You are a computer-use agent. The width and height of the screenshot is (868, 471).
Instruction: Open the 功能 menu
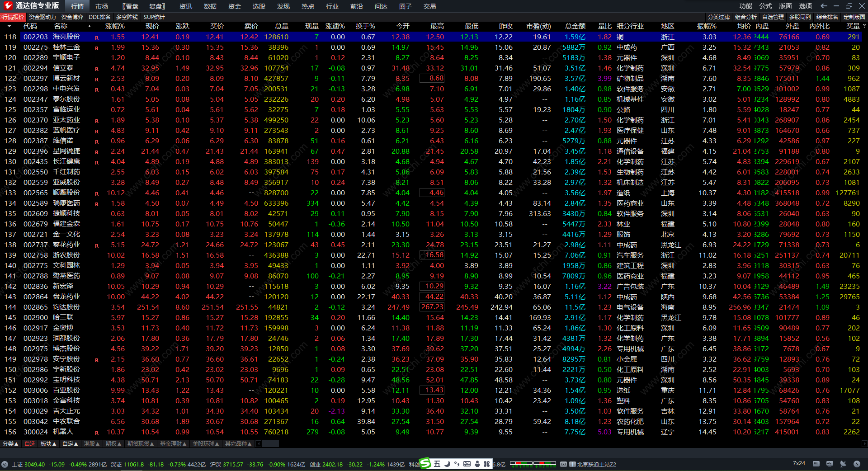coord(745,6)
